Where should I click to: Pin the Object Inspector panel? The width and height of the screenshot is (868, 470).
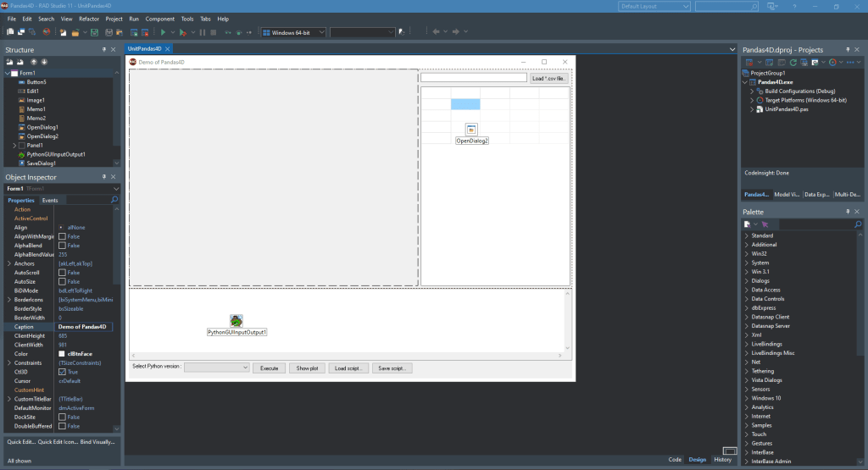tap(103, 177)
